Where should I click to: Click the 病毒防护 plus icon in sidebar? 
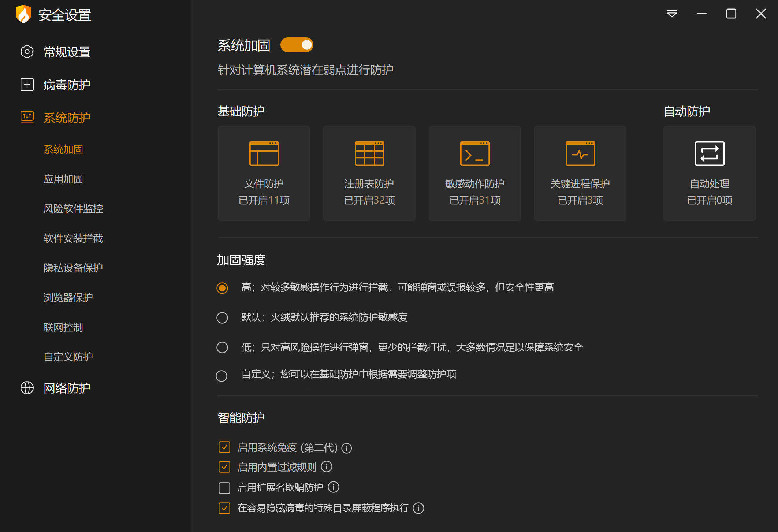click(x=27, y=85)
